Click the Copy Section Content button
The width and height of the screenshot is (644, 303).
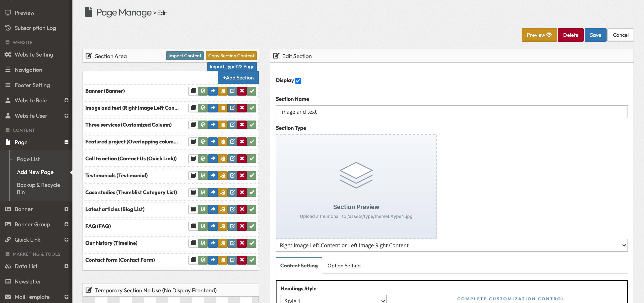coord(231,56)
